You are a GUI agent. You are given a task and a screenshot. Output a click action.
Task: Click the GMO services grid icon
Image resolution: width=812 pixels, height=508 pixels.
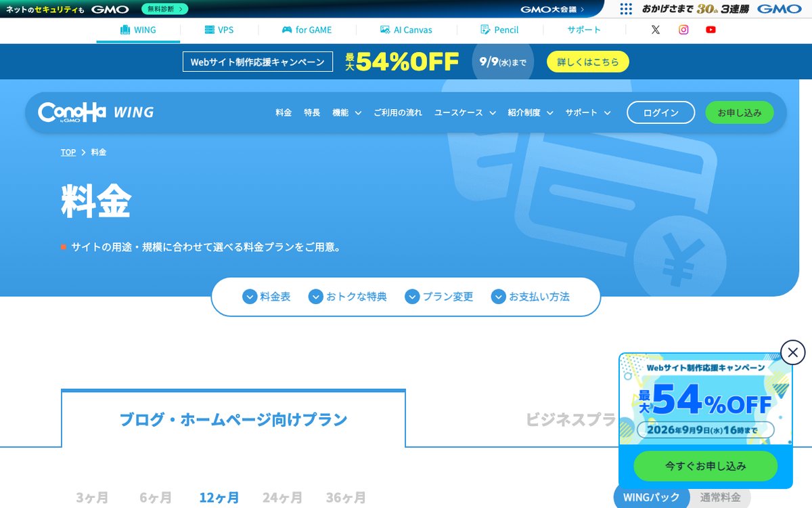click(x=626, y=9)
